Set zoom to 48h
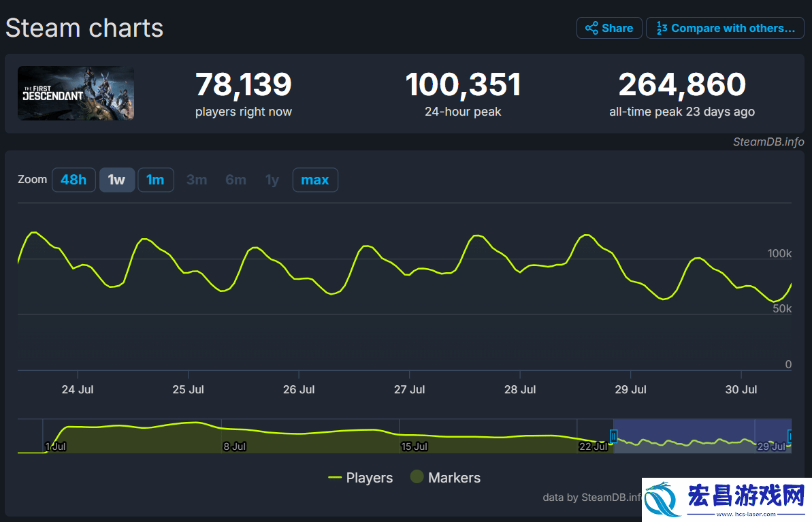Image resolution: width=812 pixels, height=522 pixels. coord(74,180)
